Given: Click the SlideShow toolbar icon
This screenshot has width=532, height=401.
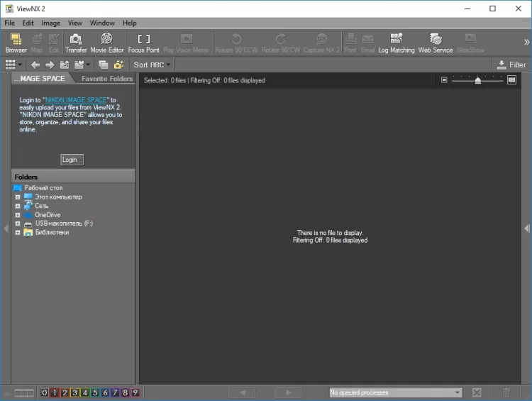Looking at the screenshot, I should pyautogui.click(x=470, y=43).
